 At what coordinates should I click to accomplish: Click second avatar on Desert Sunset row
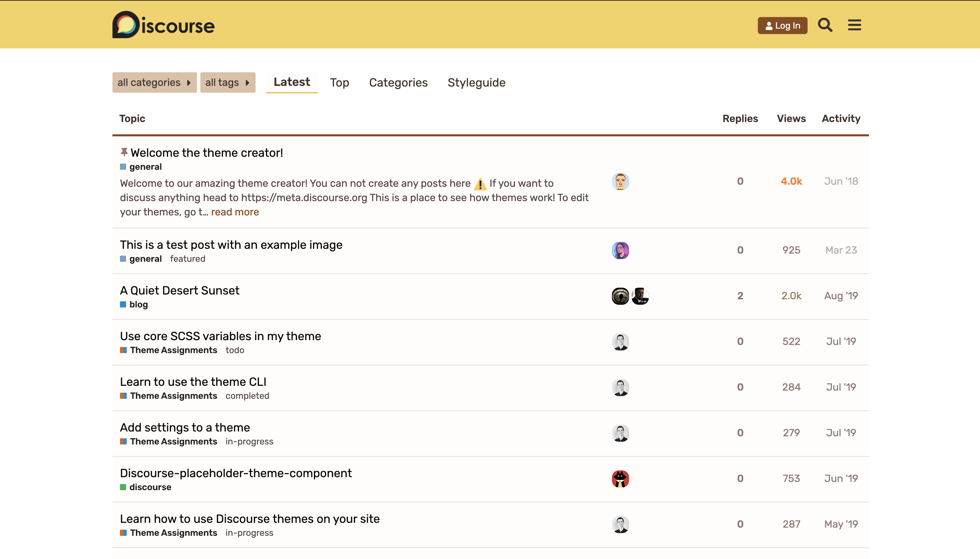point(640,296)
